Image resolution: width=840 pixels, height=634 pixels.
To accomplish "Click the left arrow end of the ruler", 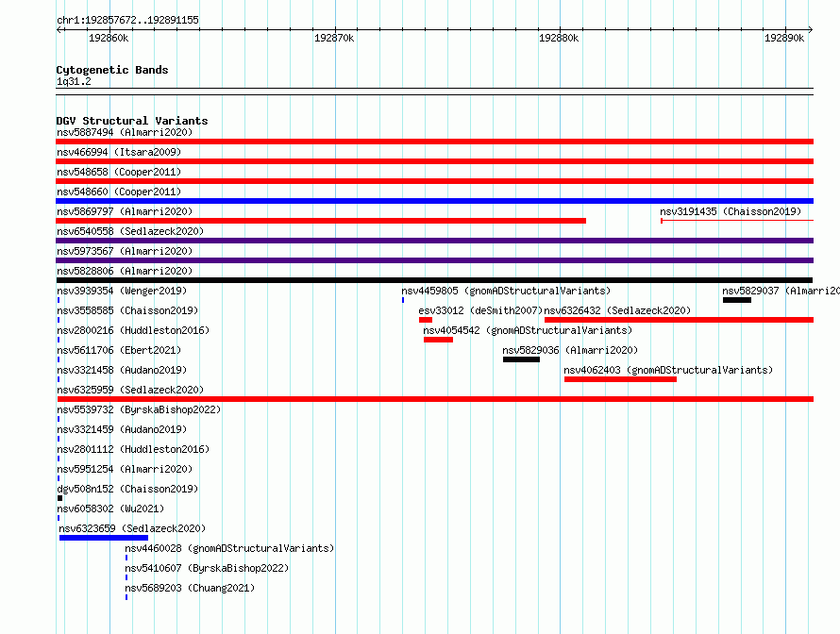I will pyautogui.click(x=59, y=30).
